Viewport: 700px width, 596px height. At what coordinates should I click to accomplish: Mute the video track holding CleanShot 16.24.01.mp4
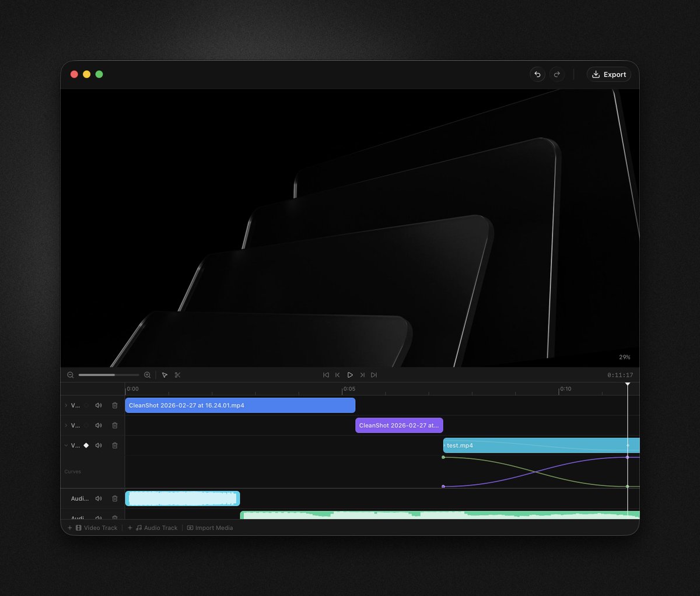tap(99, 405)
